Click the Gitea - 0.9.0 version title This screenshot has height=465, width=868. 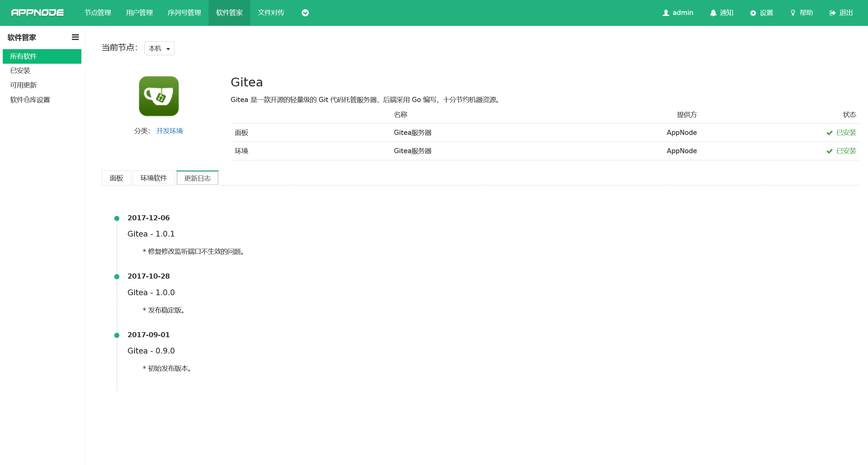click(151, 351)
